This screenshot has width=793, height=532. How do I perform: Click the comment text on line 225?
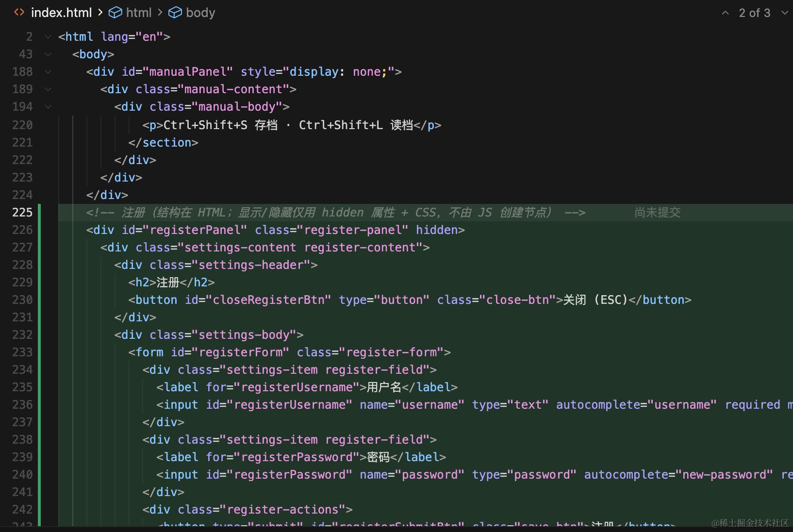336,213
